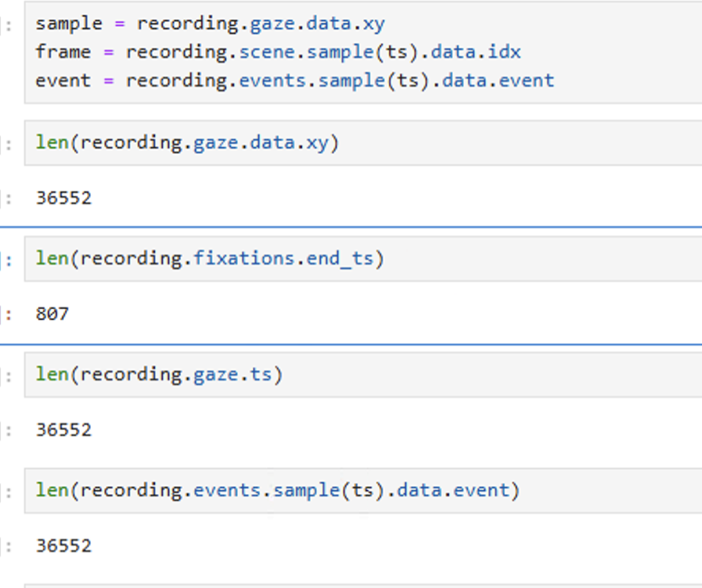Click the 36552 output under gaze.data.xy cell
The height and width of the screenshot is (588, 702).
63,198
